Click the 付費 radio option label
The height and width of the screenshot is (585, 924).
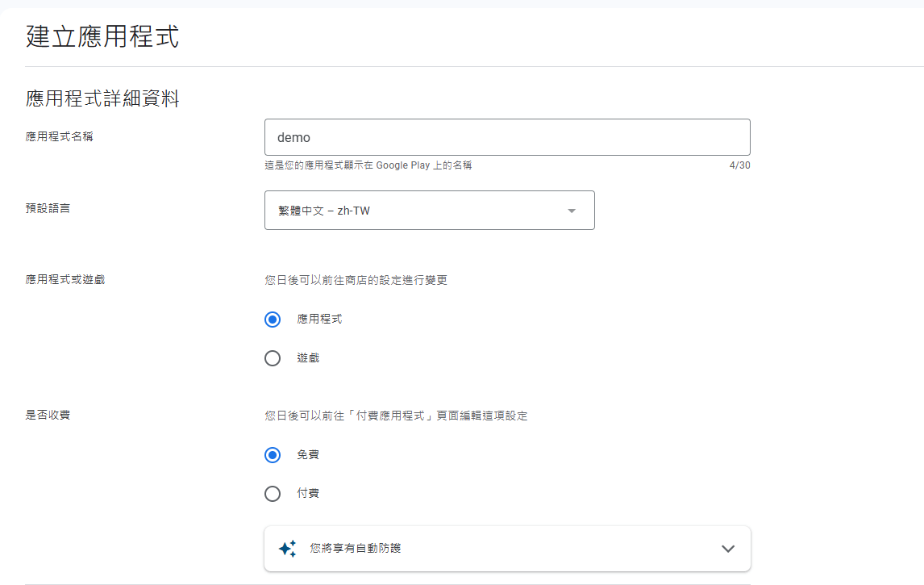coord(308,493)
